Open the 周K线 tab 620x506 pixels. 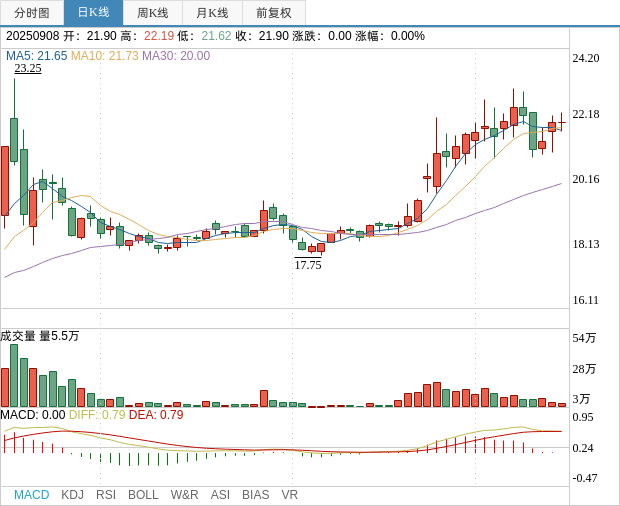coord(153,13)
